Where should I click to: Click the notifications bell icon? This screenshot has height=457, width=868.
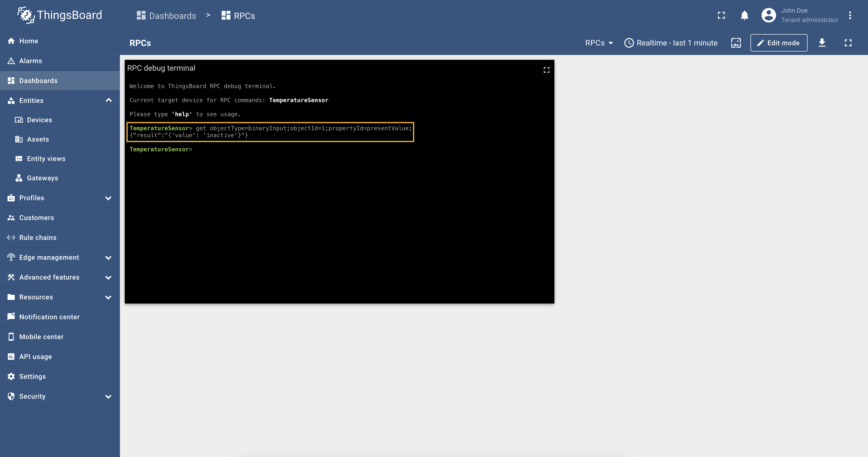(744, 15)
